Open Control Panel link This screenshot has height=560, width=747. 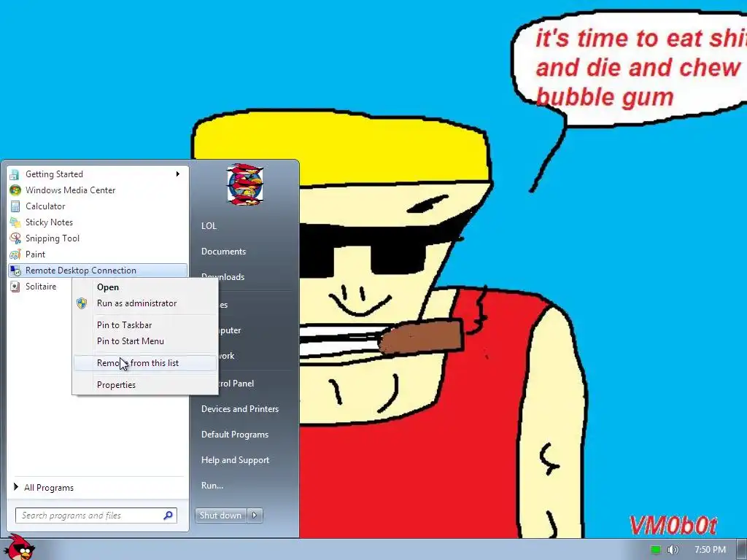click(236, 384)
